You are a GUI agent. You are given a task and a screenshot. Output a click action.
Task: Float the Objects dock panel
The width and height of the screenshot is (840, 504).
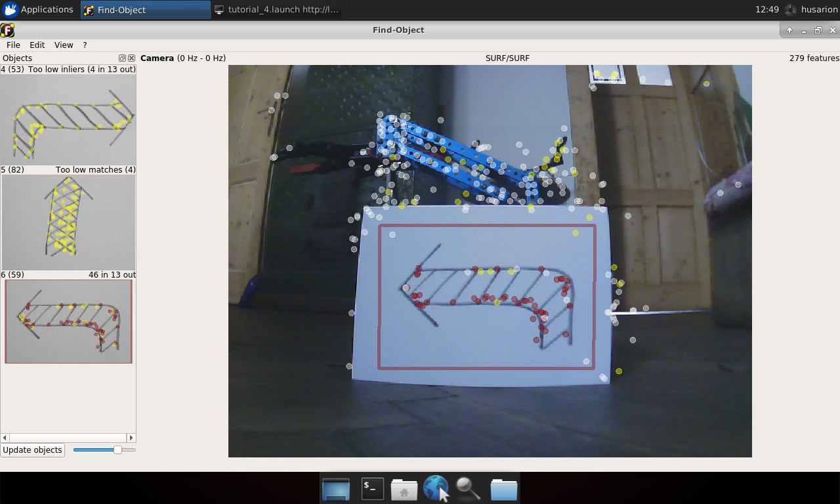[122, 58]
